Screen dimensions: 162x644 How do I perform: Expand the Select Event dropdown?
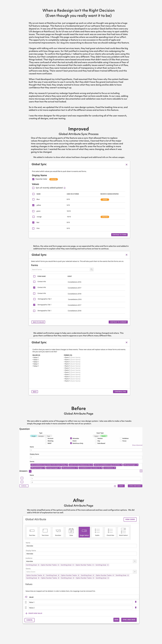click(x=135, y=572)
